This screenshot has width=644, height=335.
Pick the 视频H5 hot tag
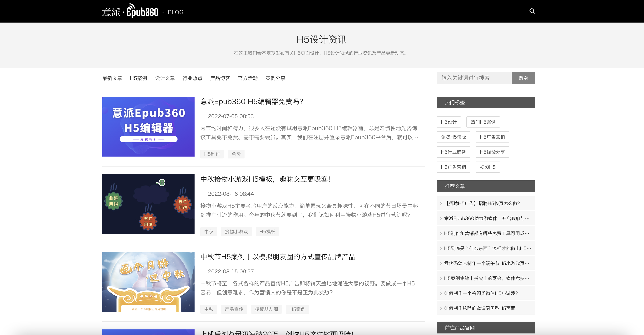click(x=487, y=167)
